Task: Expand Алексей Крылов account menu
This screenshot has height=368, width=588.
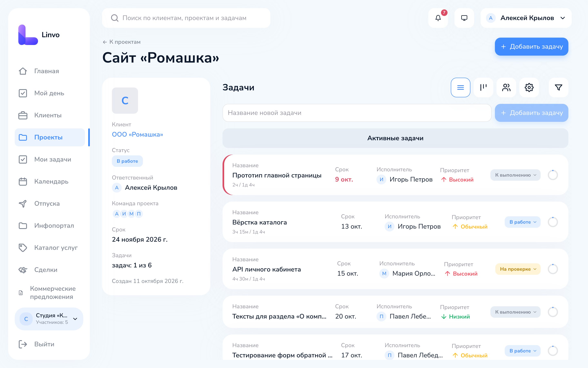Action: point(526,18)
